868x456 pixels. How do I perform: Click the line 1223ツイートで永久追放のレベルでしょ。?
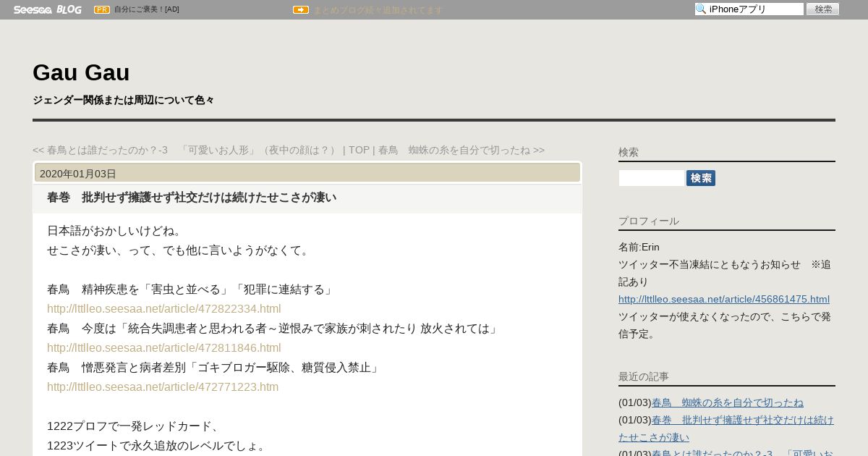pos(157,446)
